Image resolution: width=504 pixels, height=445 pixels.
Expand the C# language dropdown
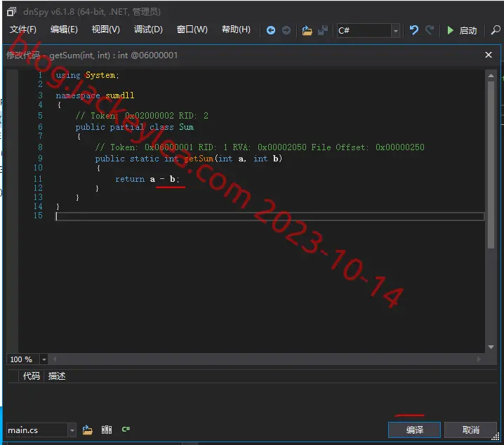(x=396, y=31)
